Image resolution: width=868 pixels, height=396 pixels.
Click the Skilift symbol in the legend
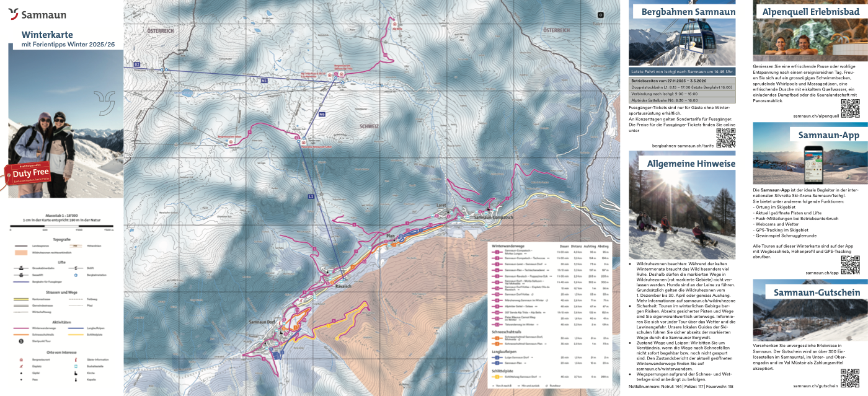pyautogui.click(x=76, y=268)
